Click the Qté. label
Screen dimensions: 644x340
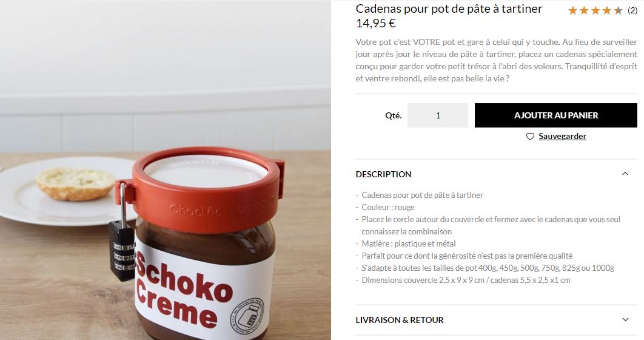393,115
